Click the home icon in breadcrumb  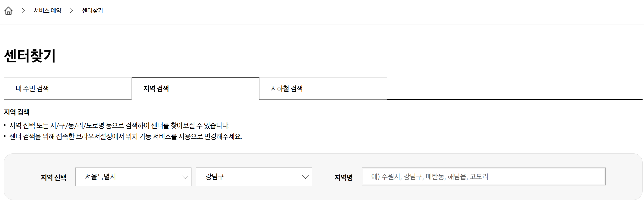[9, 11]
